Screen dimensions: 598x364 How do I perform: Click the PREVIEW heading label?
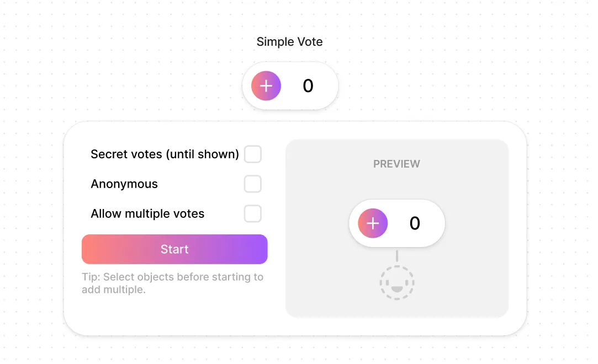(x=396, y=164)
